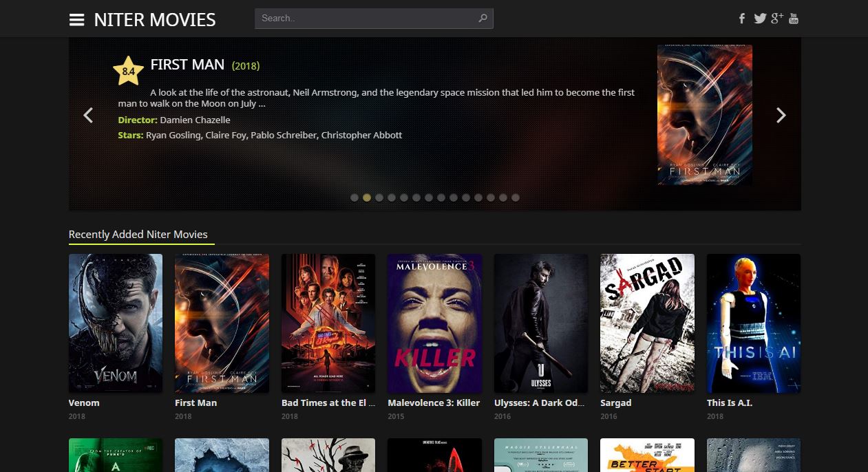Go to previous slide with left arrow
Image resolution: width=868 pixels, height=472 pixels.
[88, 116]
